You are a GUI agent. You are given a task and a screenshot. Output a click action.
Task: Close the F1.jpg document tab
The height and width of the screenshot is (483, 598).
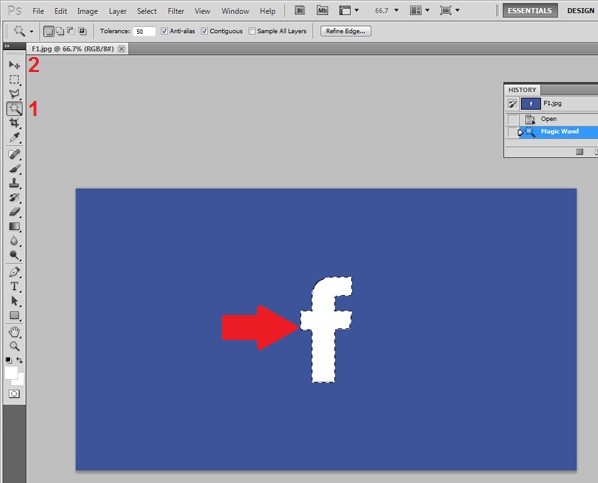[x=121, y=49]
